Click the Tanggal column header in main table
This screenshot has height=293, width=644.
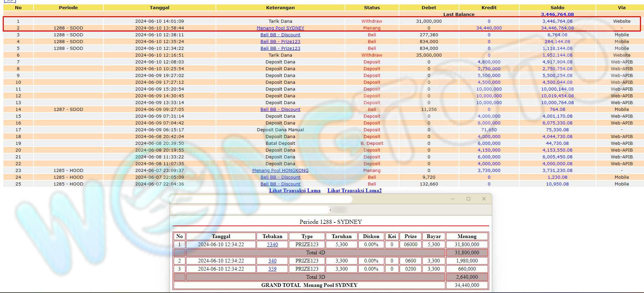[159, 7]
